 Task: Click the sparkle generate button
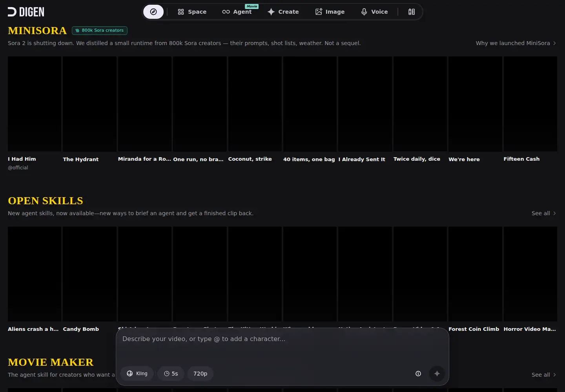pyautogui.click(x=437, y=374)
